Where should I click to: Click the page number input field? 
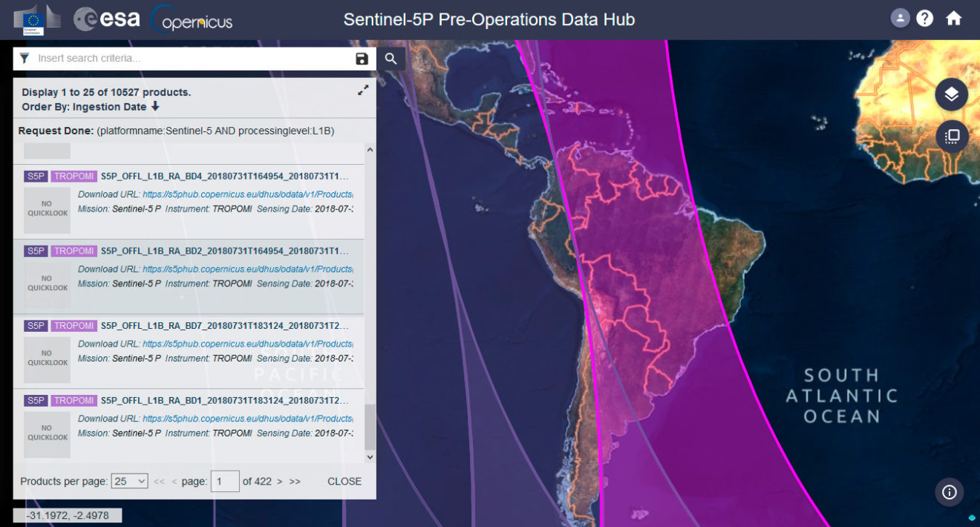[x=225, y=481]
